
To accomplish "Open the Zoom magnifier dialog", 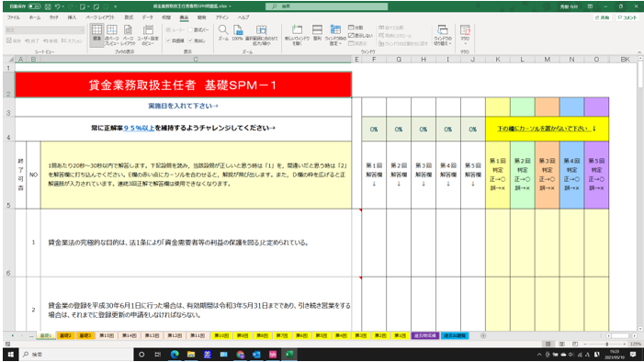I will (x=223, y=33).
